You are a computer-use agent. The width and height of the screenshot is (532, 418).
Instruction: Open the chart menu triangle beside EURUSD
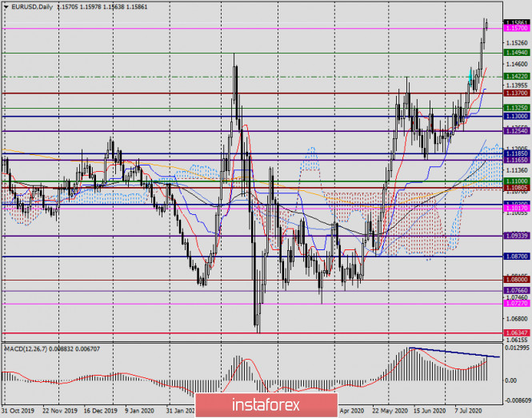[4, 5]
